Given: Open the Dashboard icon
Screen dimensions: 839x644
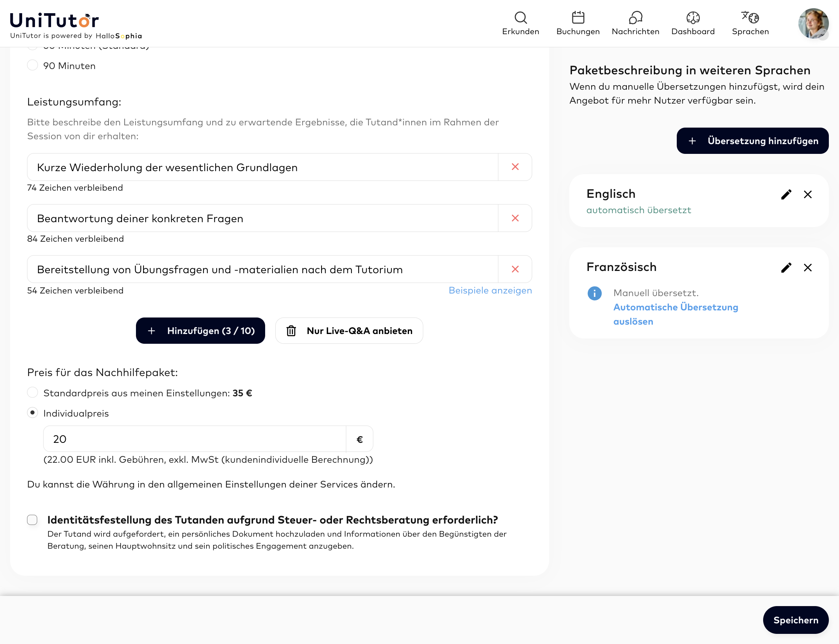Looking at the screenshot, I should [693, 18].
